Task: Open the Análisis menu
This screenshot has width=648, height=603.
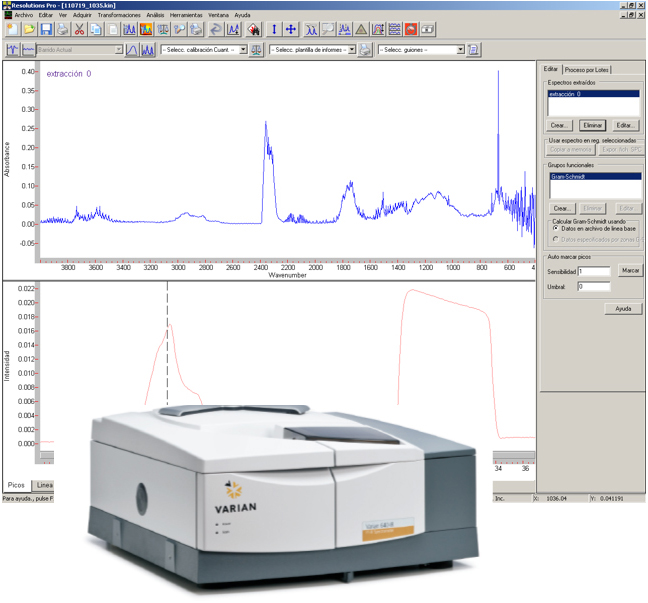Action: click(x=155, y=15)
